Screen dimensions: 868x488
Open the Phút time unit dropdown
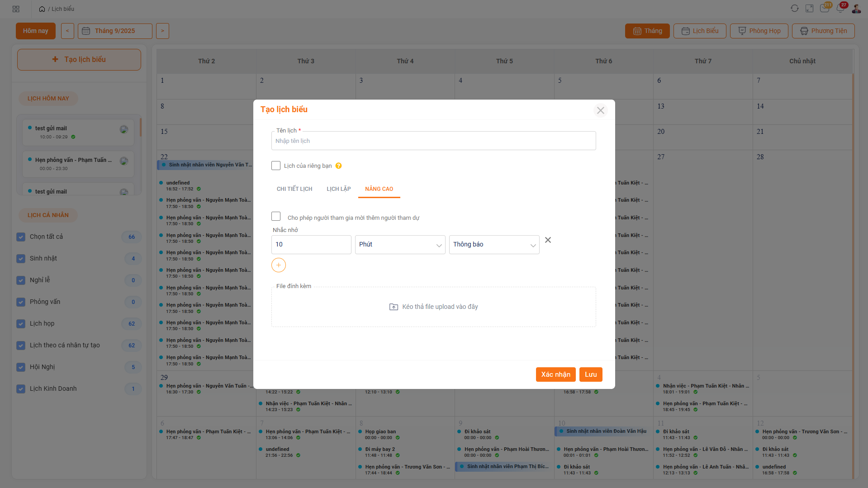click(400, 245)
